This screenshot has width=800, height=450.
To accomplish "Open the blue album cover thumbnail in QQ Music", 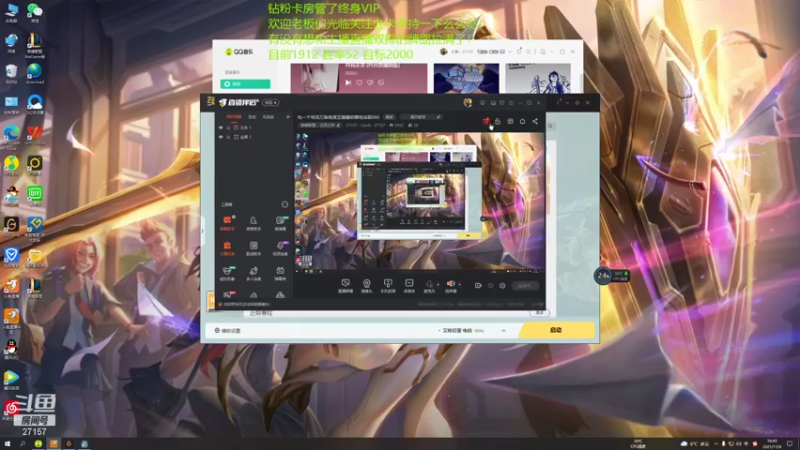I will point(466,78).
